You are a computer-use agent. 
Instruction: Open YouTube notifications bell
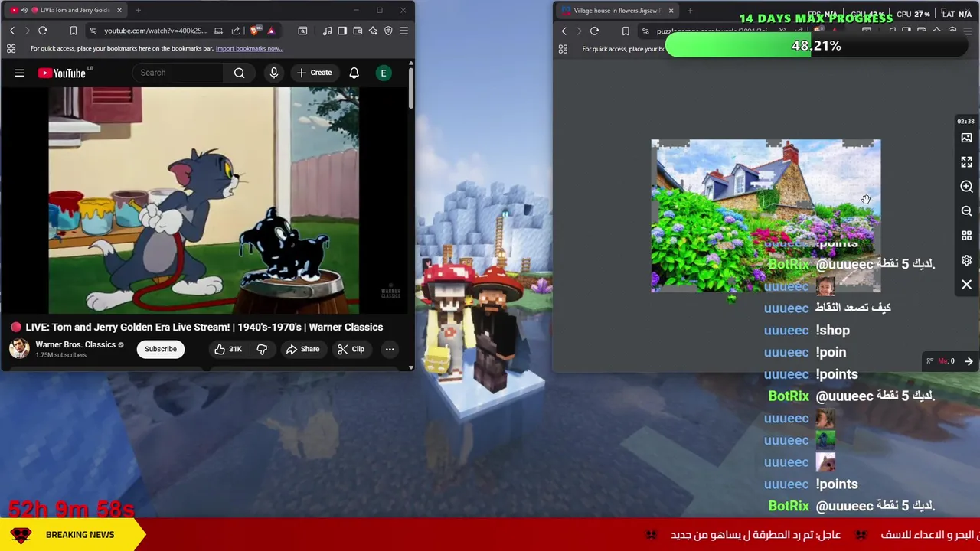[354, 73]
